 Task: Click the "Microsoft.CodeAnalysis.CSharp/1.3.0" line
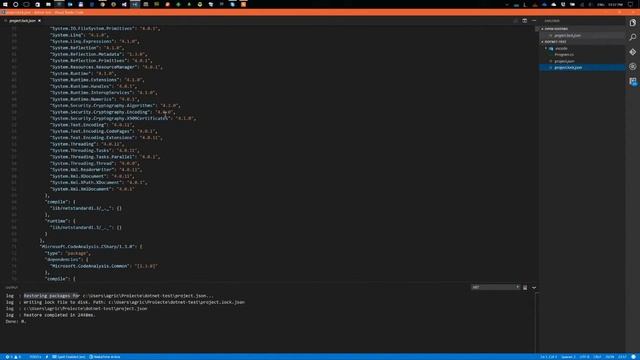point(91,247)
